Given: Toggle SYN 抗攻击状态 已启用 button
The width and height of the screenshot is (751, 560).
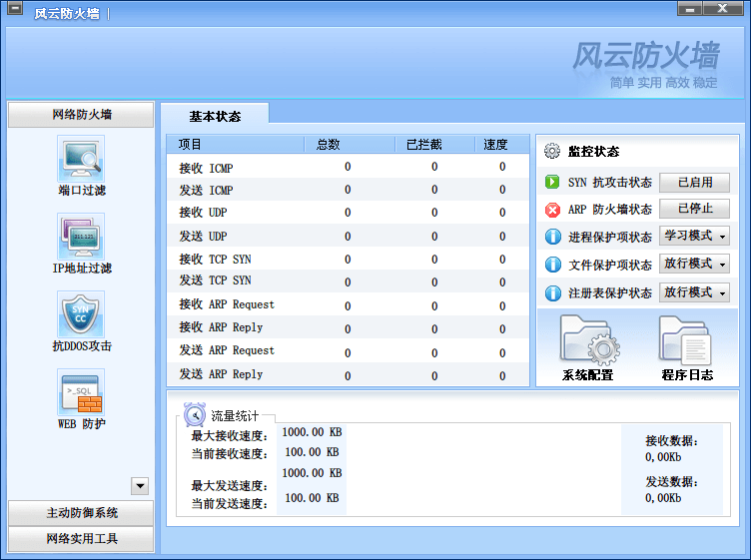Looking at the screenshot, I should pos(695,183).
